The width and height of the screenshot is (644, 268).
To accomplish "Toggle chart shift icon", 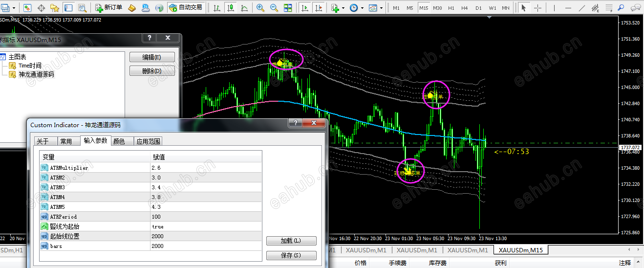I will click(319, 8).
